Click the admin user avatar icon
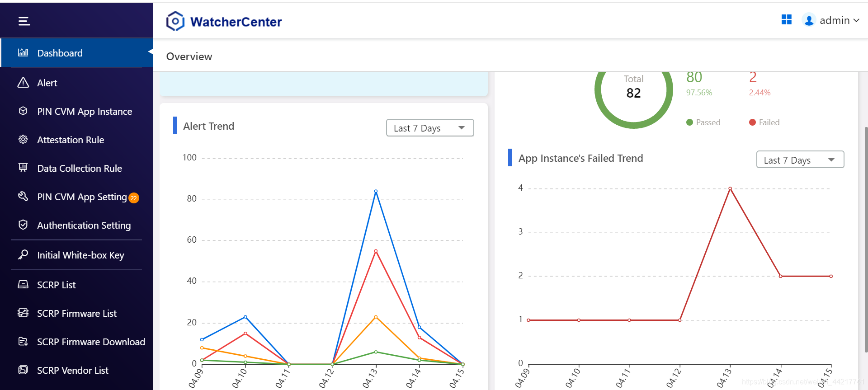 pos(809,20)
